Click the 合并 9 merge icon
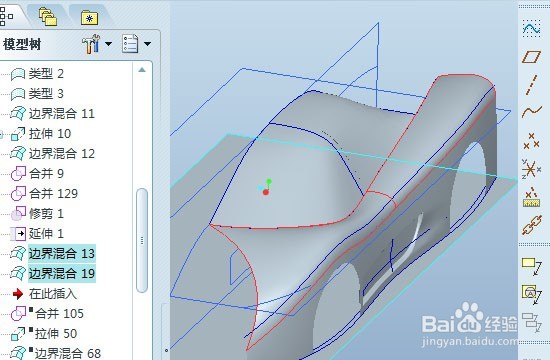Screen dimensions: 550x360 click(18, 174)
